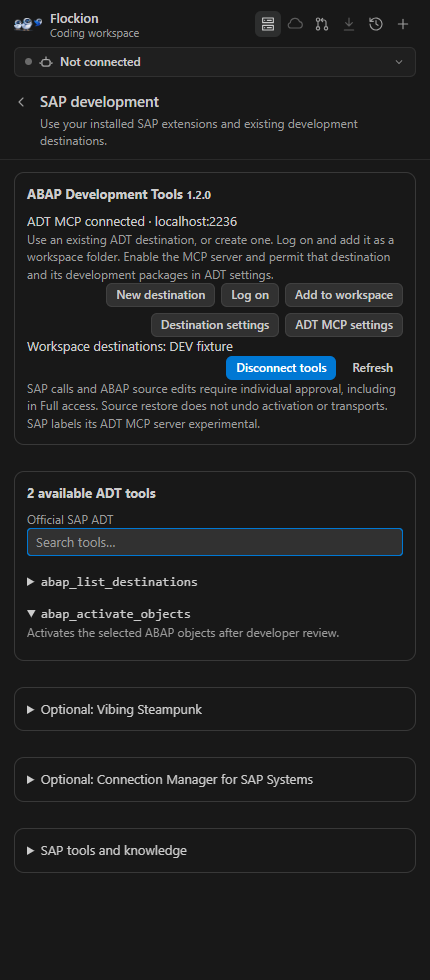Click the '2 available ADT tools' heading
This screenshot has width=430, height=980.
[91, 494]
